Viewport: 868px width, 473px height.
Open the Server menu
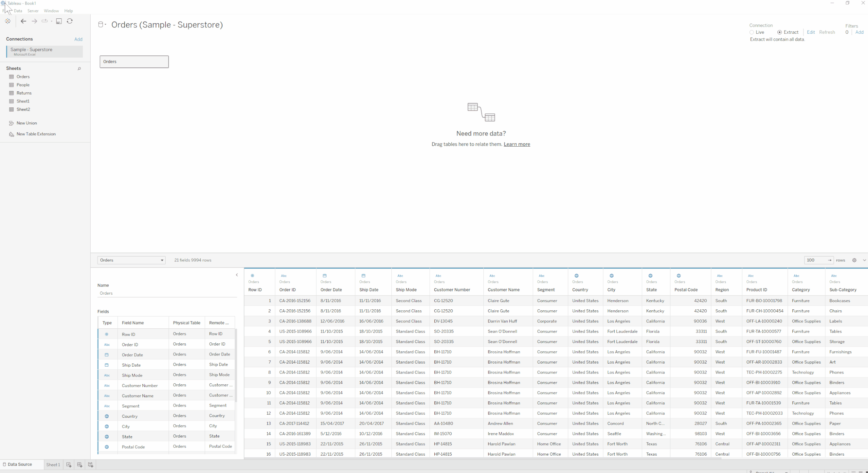[x=33, y=11]
